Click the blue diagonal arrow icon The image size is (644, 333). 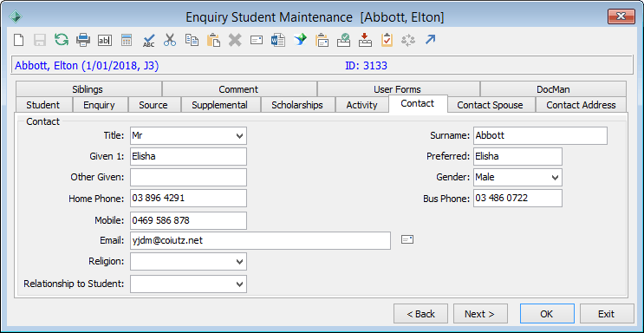click(x=430, y=40)
